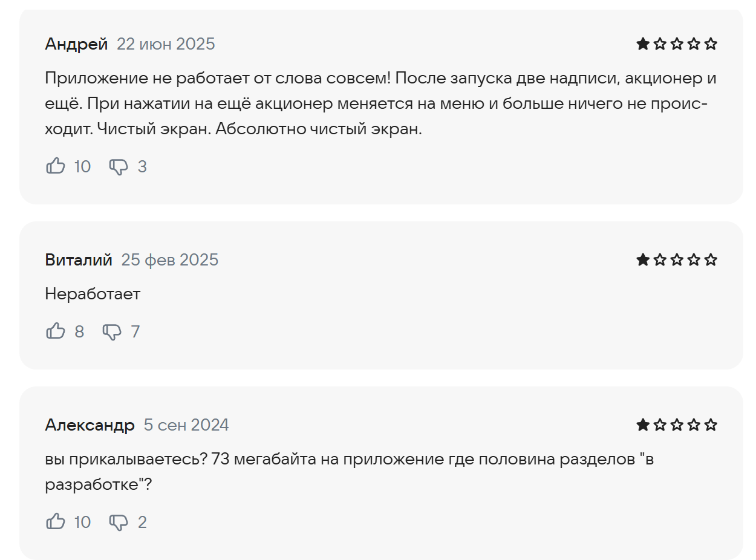Click the filled star on Александр's review
Screen dimensions: 756x560
[644, 425]
